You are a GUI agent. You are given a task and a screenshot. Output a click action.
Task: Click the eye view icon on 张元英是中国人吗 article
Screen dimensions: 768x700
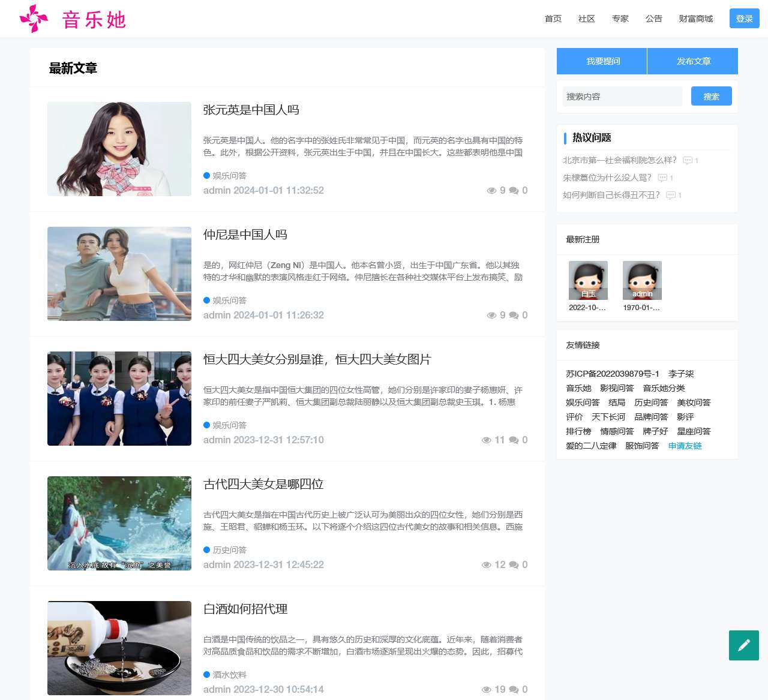coord(492,190)
